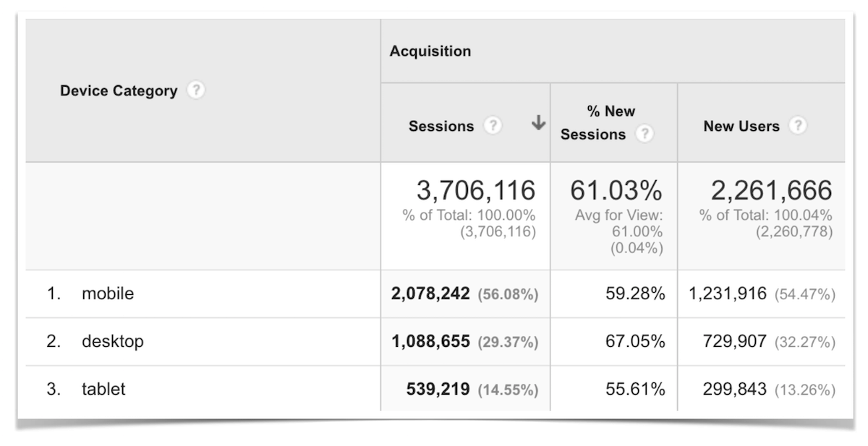The height and width of the screenshot is (446, 868).
Task: Select the Acquisition section header icon area
Action: (x=430, y=51)
